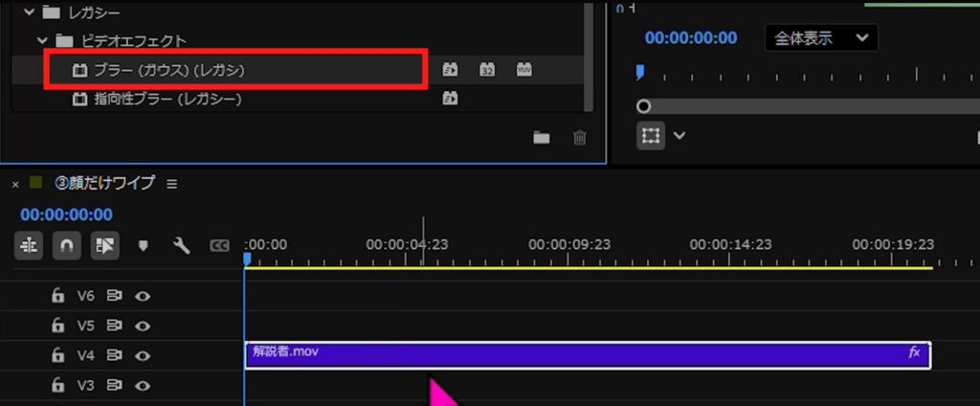Screen dimensions: 980x406
Task: Toggle V5 sync lock icon
Action: pos(115,326)
